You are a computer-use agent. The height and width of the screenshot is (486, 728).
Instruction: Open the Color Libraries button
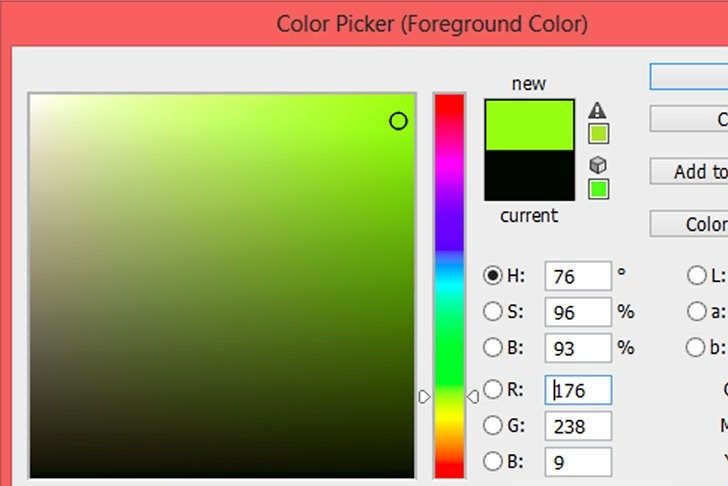[x=688, y=224]
